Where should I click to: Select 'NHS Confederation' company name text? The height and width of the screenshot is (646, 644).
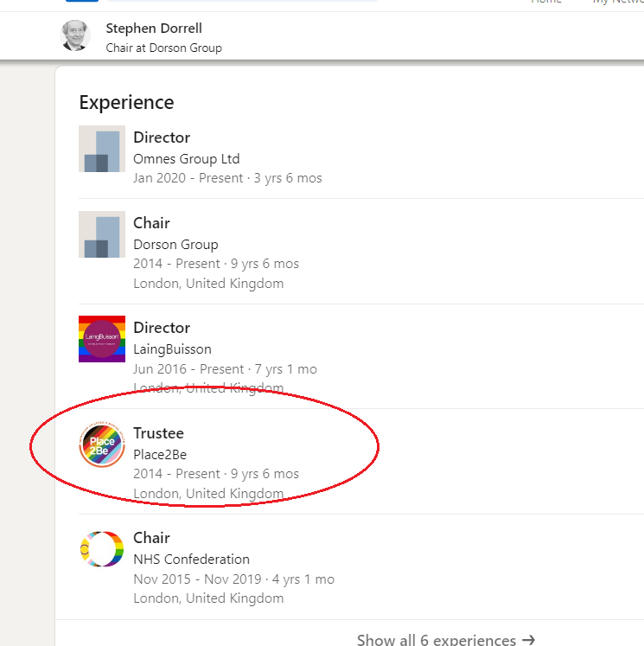pyautogui.click(x=191, y=559)
